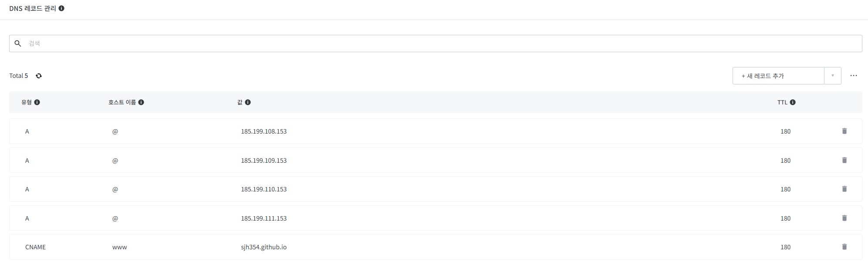
Task: Expand the new record dropdown arrow
Action: [832, 76]
